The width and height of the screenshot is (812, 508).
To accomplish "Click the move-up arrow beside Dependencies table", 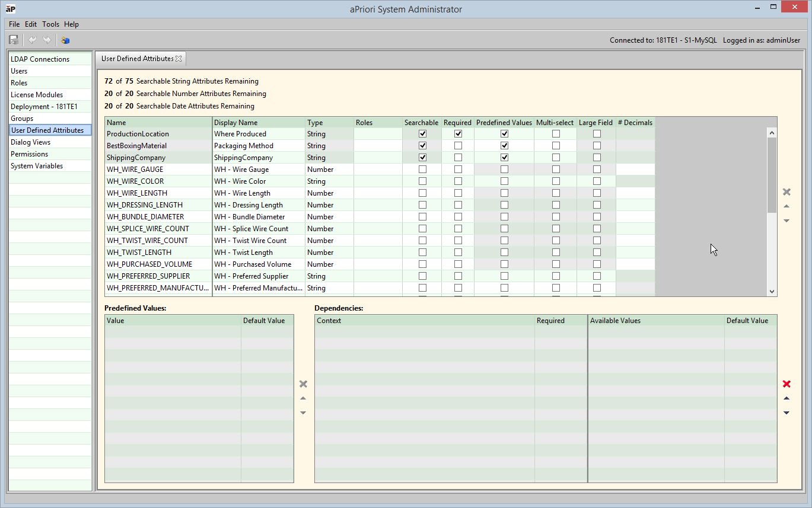I will (x=786, y=398).
